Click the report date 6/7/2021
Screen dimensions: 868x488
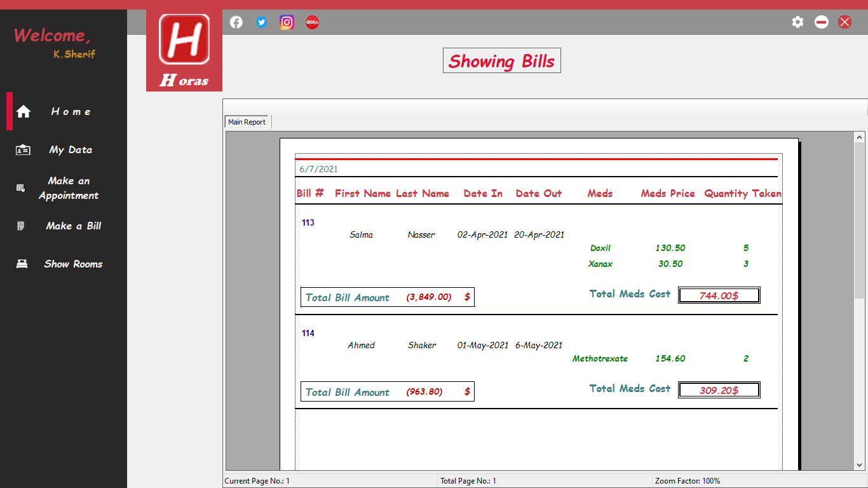(319, 169)
